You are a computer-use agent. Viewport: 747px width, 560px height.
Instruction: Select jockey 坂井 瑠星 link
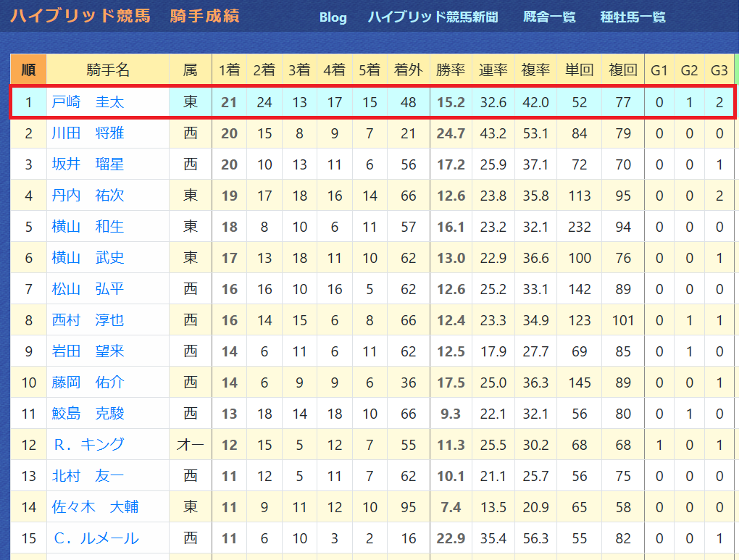88,164
